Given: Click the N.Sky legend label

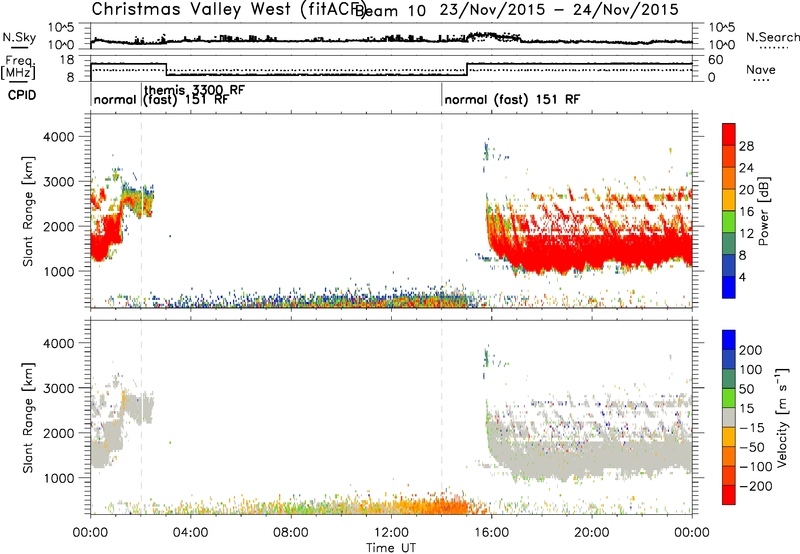Looking at the screenshot, I should 19,37.
